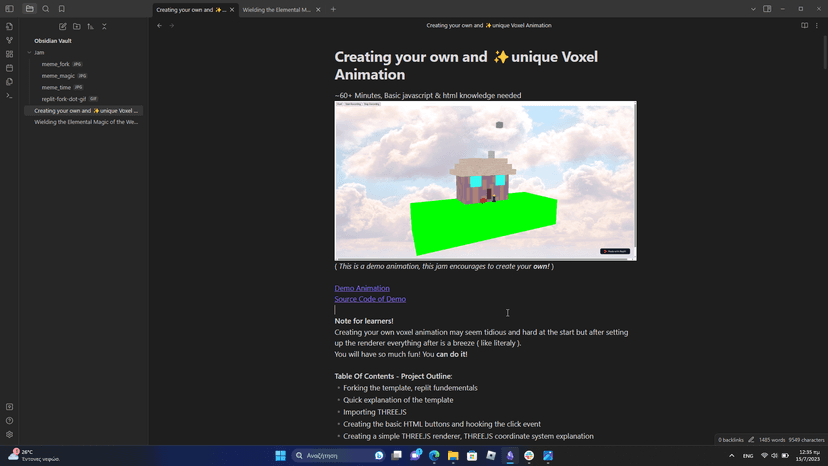828x466 pixels.
Task: Open the search pane icon
Action: click(46, 9)
